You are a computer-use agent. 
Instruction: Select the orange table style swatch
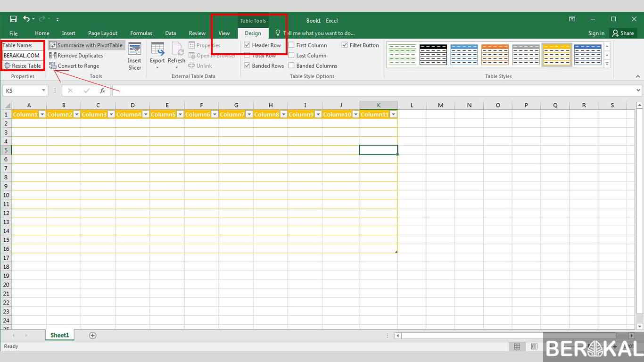point(495,55)
